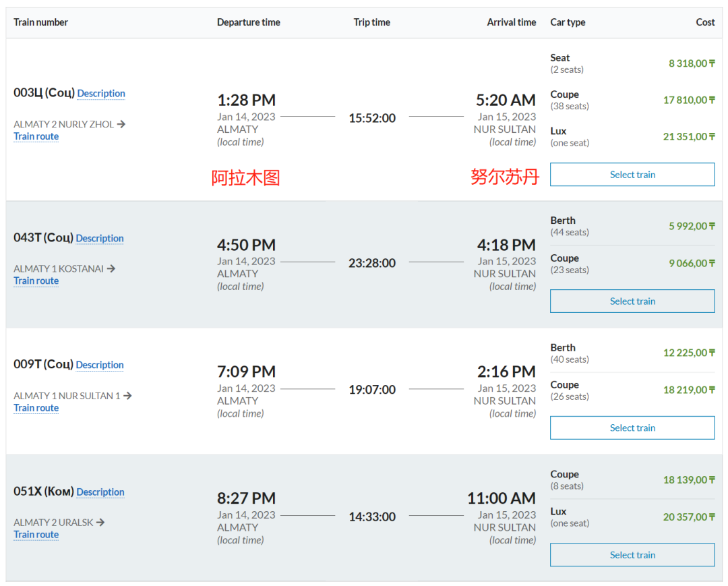Choose the Lux price 21 351,00 ₸
The height and width of the screenshot is (586, 728).
click(x=689, y=137)
